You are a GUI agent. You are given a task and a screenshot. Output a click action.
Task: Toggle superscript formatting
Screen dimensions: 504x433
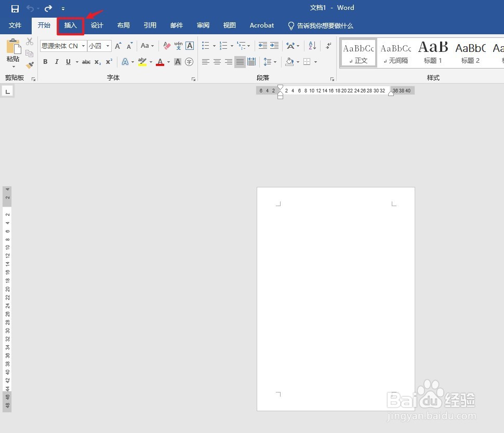(109, 62)
